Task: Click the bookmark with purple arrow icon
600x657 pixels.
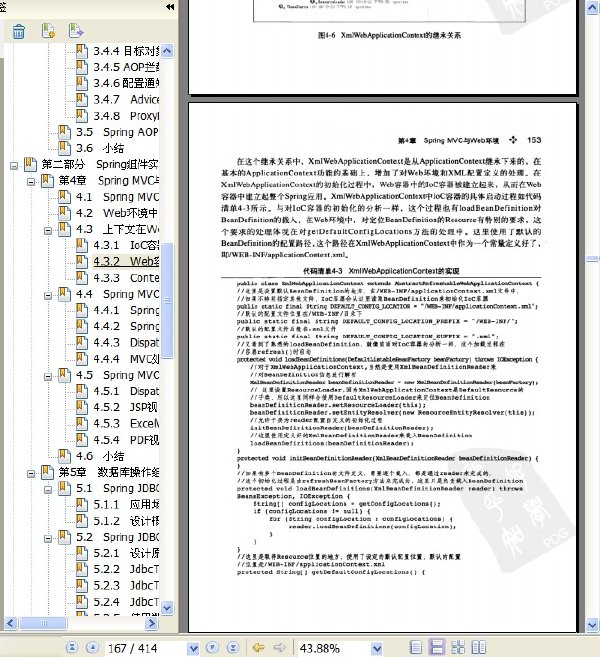Action: [76, 31]
